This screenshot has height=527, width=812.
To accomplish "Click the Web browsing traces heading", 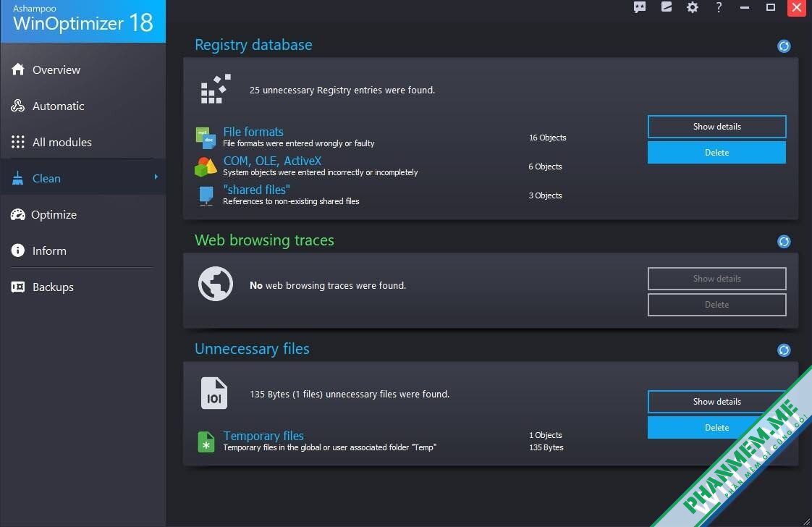I will point(264,240).
